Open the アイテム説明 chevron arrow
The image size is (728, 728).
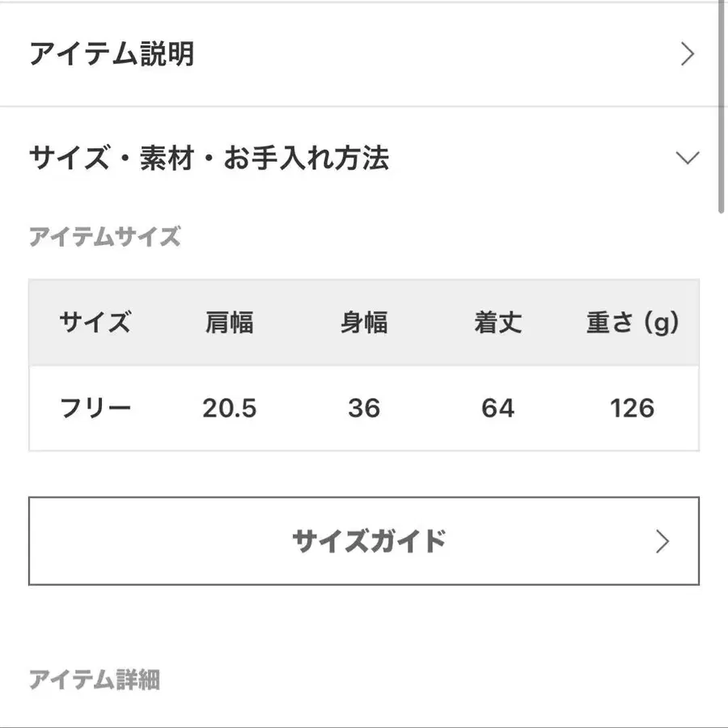click(x=687, y=55)
